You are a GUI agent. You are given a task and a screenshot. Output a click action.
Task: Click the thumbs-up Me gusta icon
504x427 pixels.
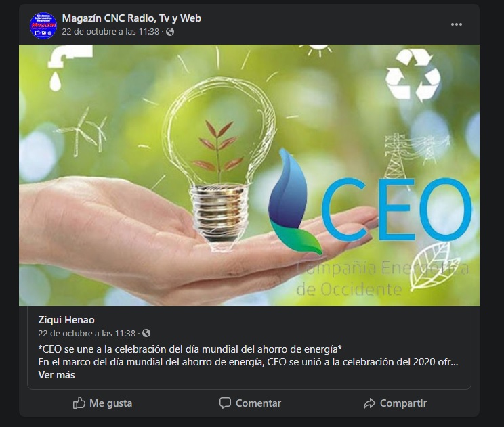point(79,403)
